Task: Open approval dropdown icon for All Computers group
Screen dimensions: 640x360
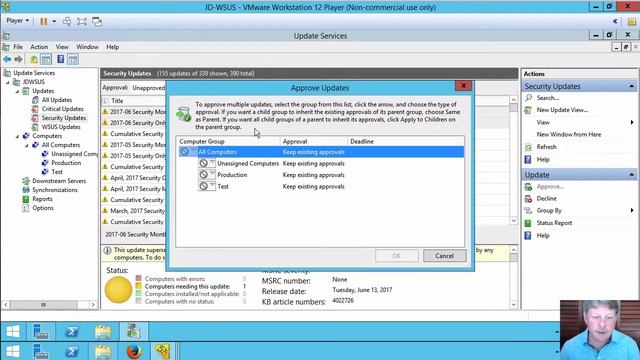Action: point(188,152)
